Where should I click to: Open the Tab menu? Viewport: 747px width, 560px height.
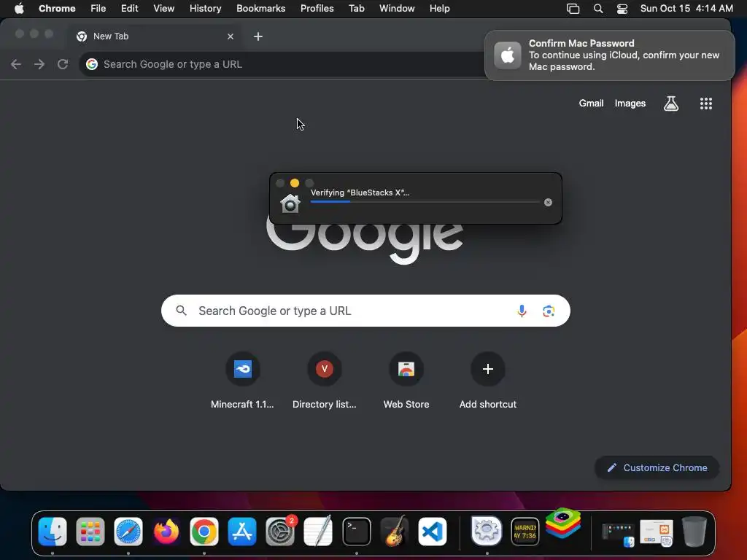[x=356, y=9]
